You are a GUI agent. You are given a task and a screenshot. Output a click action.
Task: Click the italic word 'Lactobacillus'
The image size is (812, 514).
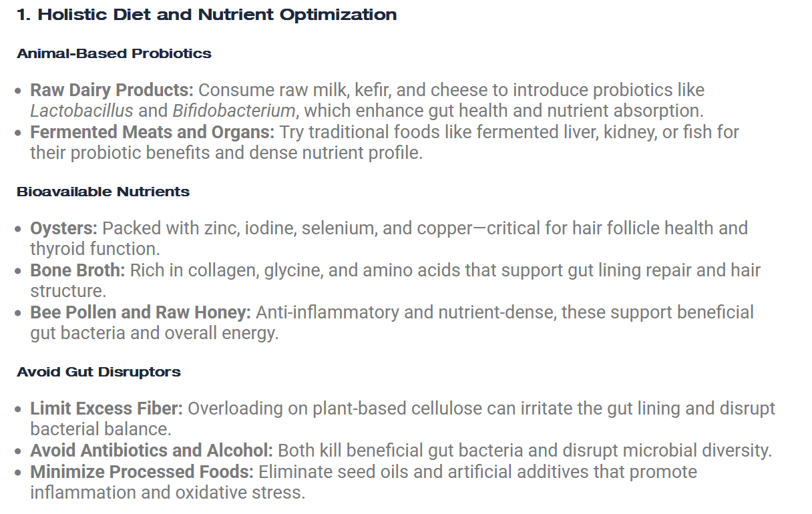pyautogui.click(x=81, y=111)
